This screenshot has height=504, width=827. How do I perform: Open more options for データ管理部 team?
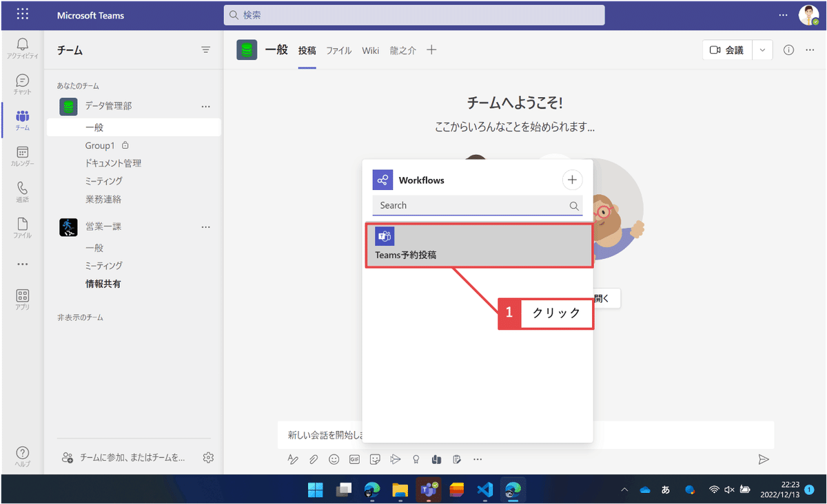tap(205, 106)
